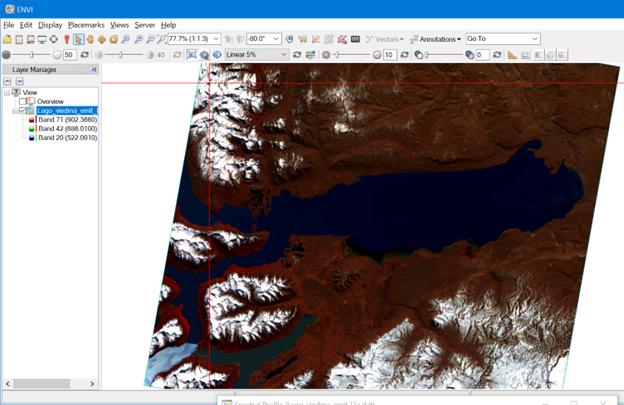Click Stretch on View Extent icon
Screen dimensions: 624x405
pos(192,55)
